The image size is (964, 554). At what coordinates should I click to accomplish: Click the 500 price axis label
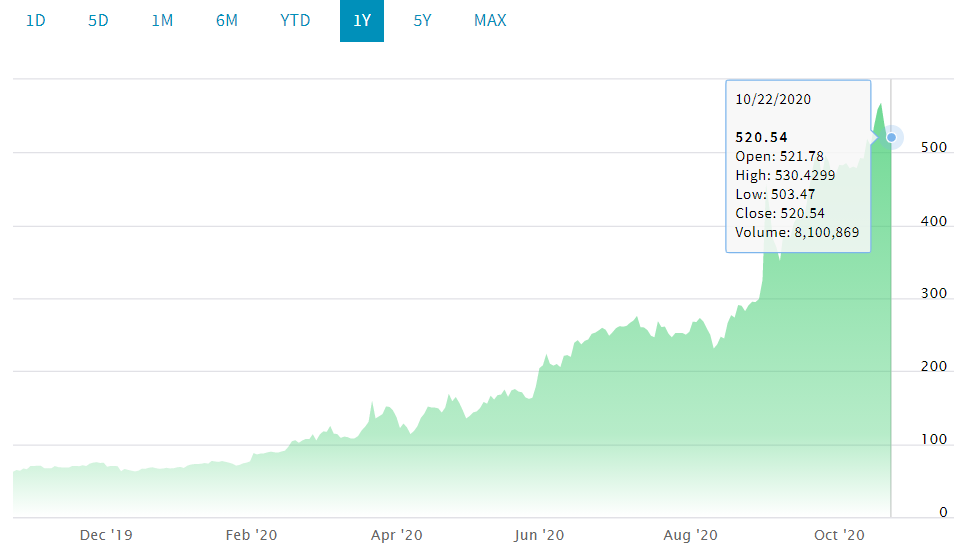[934, 147]
